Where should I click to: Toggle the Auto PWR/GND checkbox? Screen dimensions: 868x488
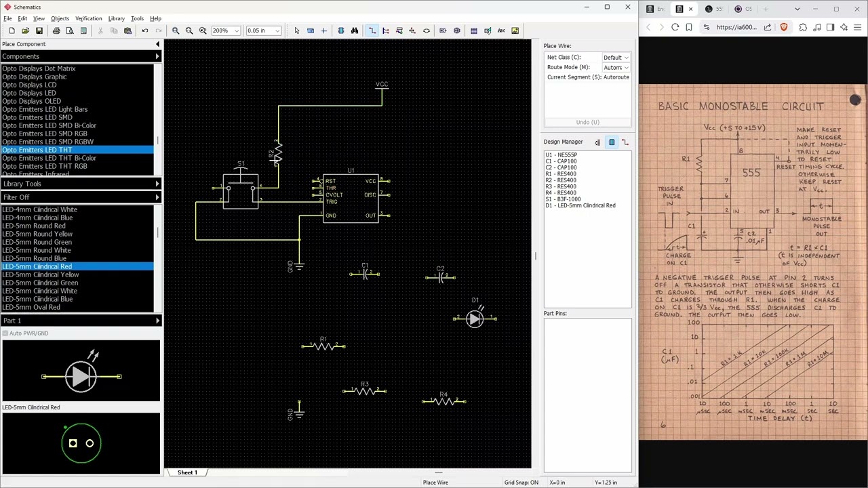5,333
